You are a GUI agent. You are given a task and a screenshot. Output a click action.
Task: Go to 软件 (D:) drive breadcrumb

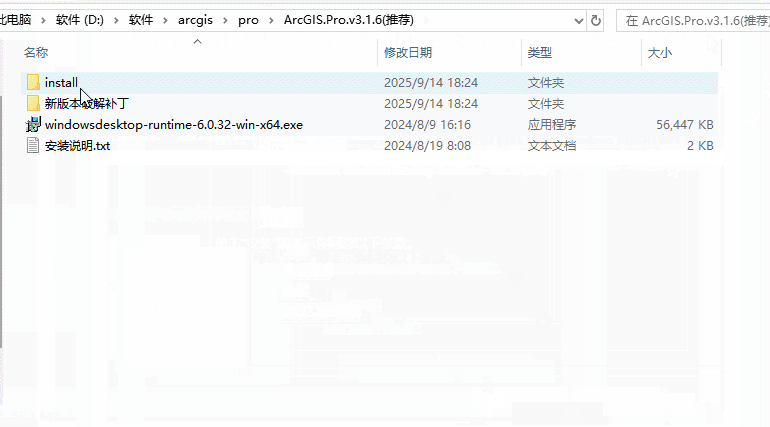tap(80, 20)
